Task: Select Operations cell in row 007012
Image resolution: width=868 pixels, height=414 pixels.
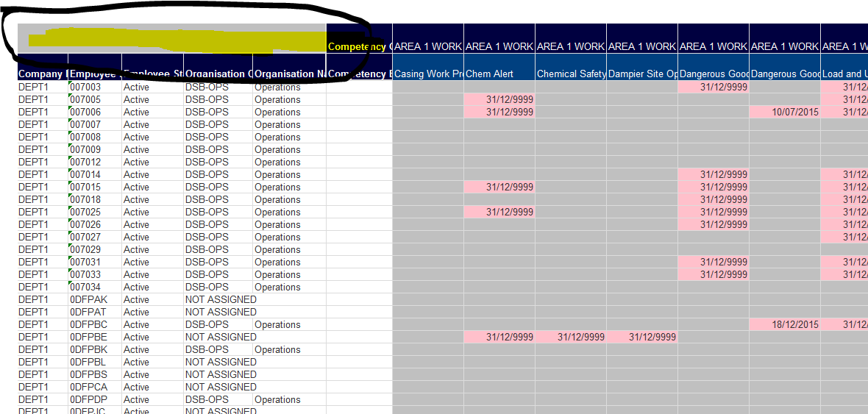Action: point(290,163)
